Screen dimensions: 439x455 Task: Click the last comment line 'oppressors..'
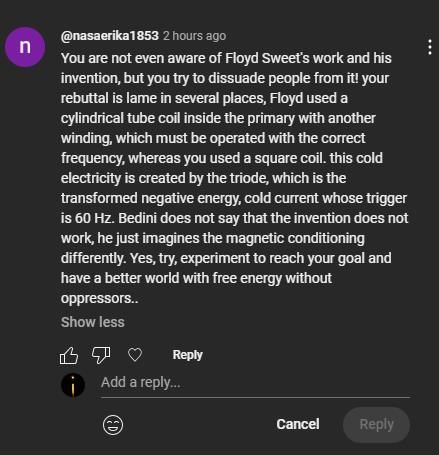point(99,298)
